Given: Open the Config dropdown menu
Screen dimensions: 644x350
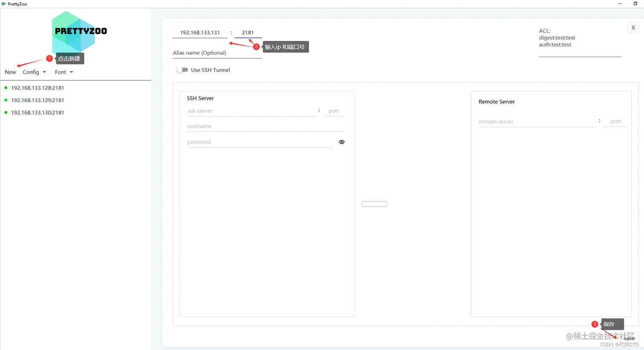Looking at the screenshot, I should (34, 72).
